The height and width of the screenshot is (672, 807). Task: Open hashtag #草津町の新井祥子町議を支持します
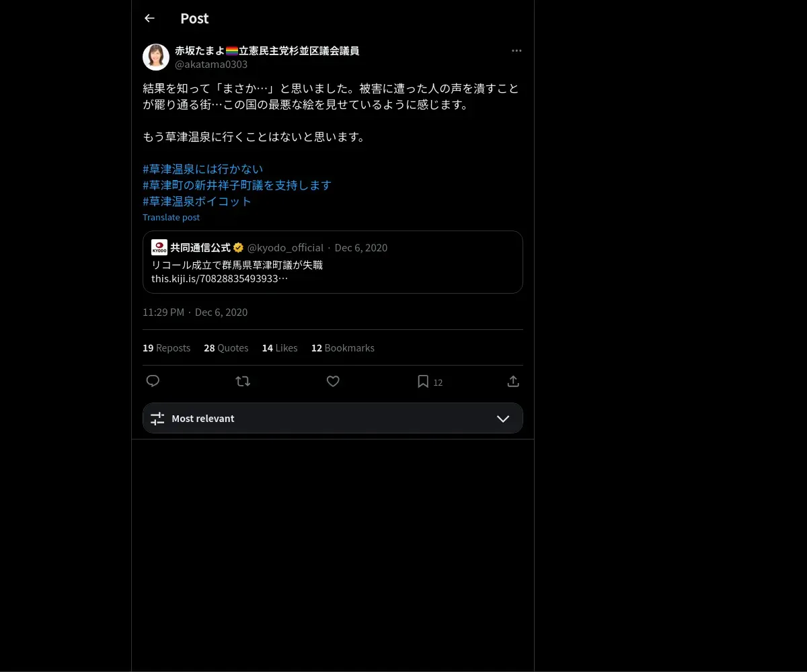pos(237,185)
